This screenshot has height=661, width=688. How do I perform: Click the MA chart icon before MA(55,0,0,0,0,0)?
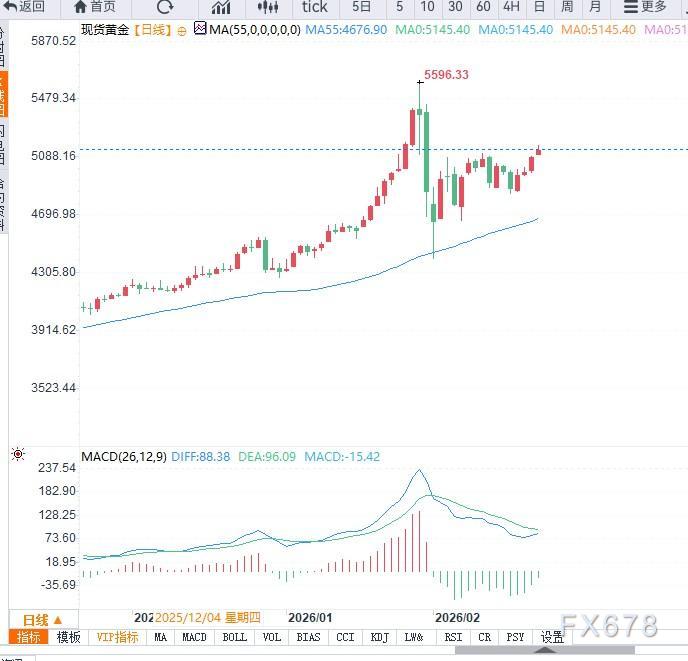click(200, 29)
